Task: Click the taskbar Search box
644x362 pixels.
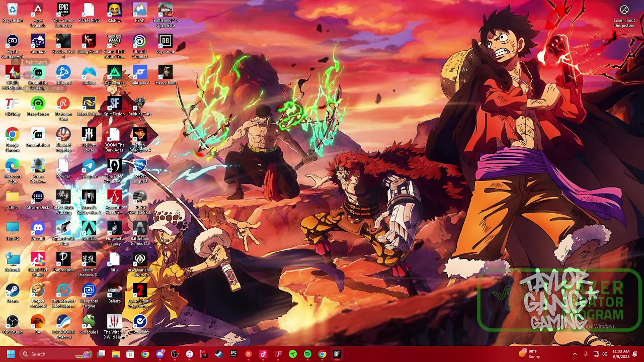Action: (x=56, y=354)
